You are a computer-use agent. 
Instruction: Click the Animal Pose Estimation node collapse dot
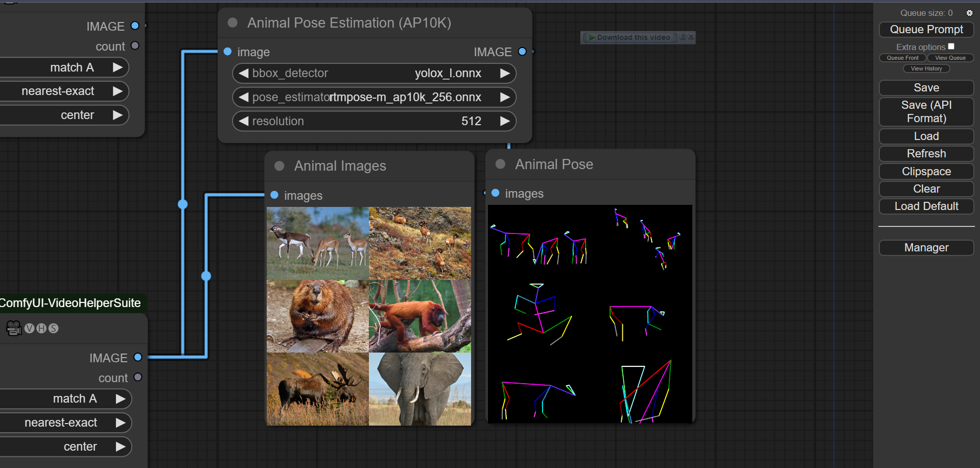[x=232, y=23]
